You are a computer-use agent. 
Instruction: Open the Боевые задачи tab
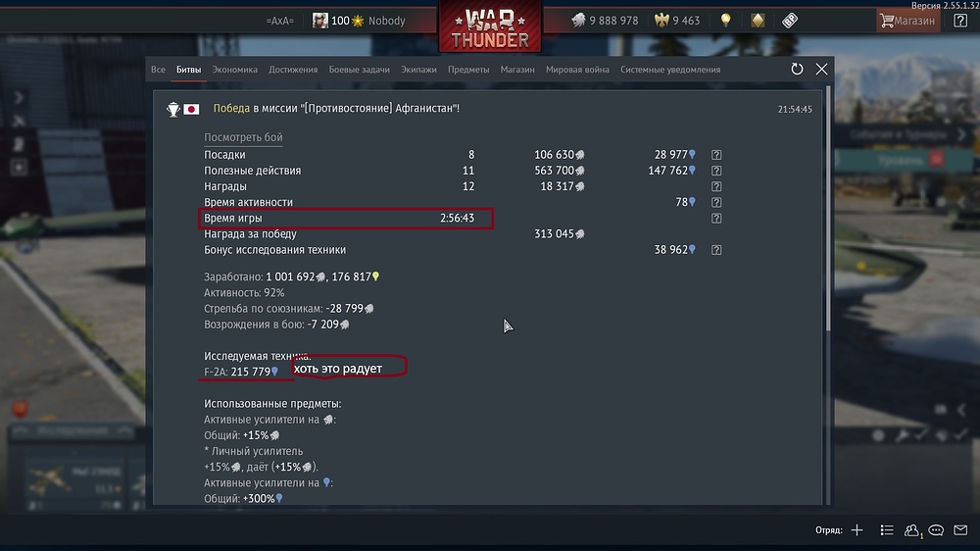click(360, 70)
